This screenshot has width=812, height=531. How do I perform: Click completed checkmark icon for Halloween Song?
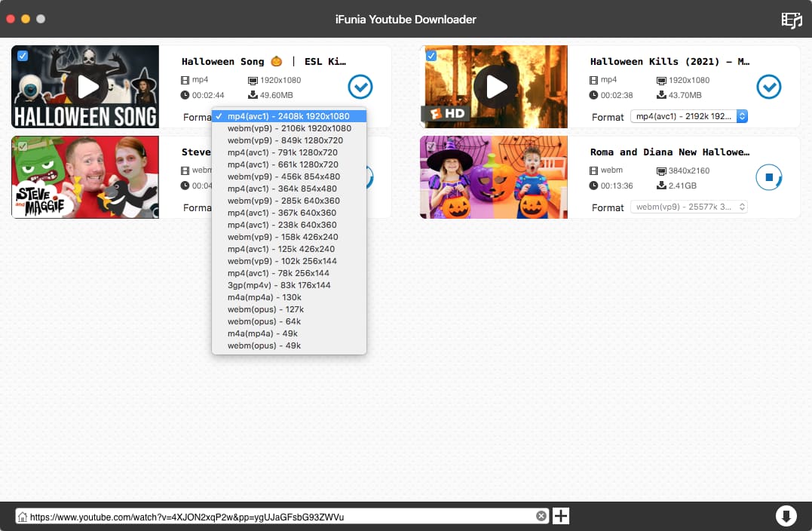[x=360, y=87]
